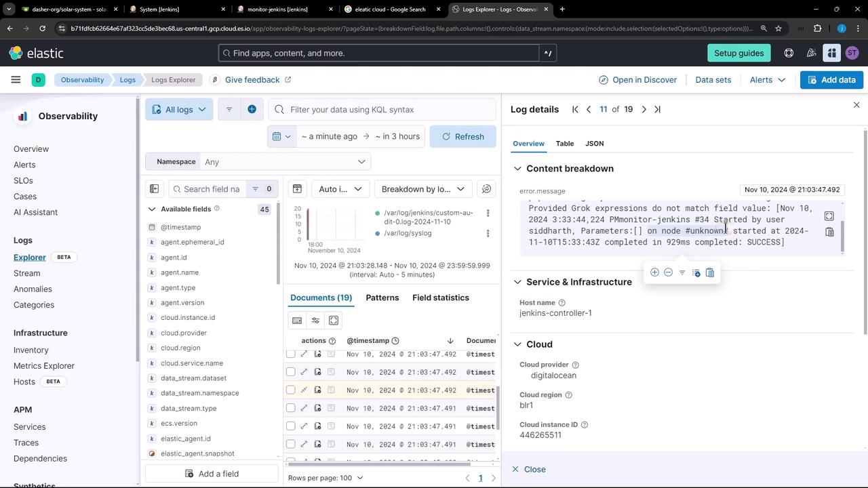Check the first document row checkbox

click(291, 354)
